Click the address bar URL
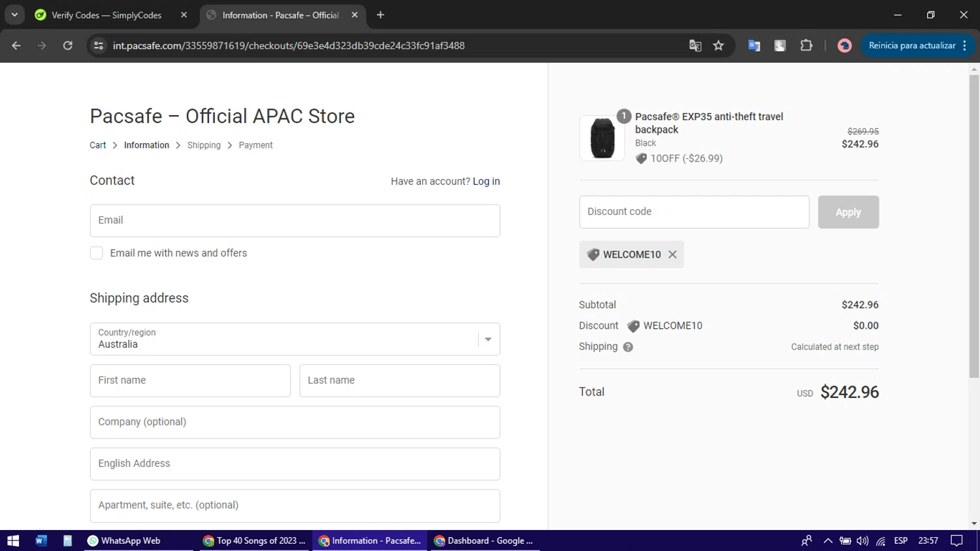The width and height of the screenshot is (980, 551). [x=289, y=46]
